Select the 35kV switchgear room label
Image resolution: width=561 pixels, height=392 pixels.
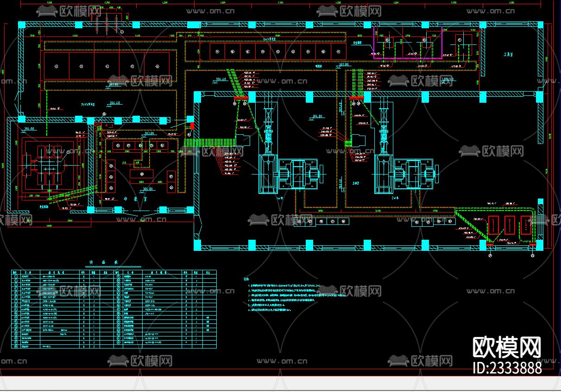(x=88, y=105)
